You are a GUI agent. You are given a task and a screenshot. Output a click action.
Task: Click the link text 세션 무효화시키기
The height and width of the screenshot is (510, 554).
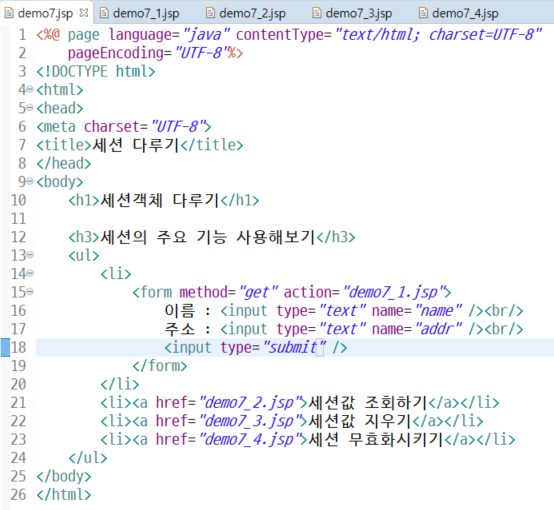pos(376,439)
